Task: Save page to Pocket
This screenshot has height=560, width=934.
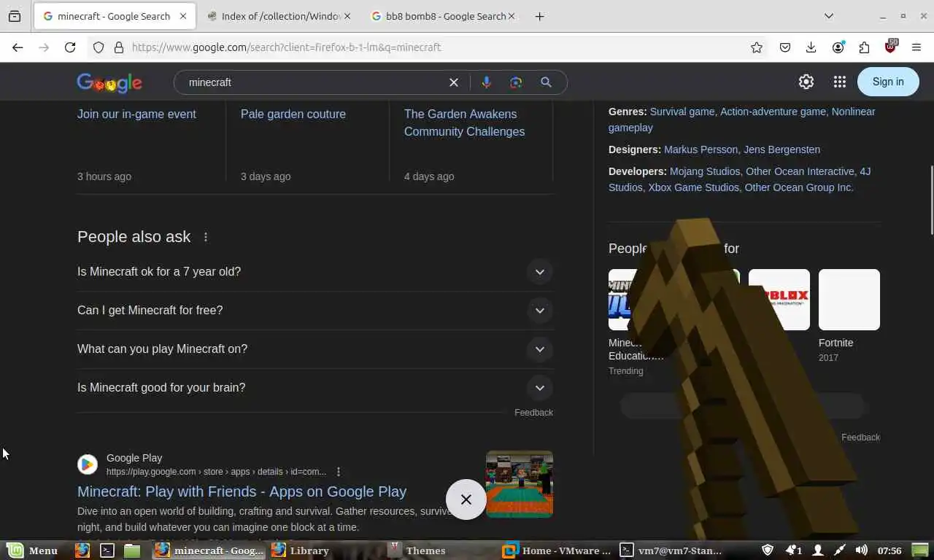Action: pos(785,47)
